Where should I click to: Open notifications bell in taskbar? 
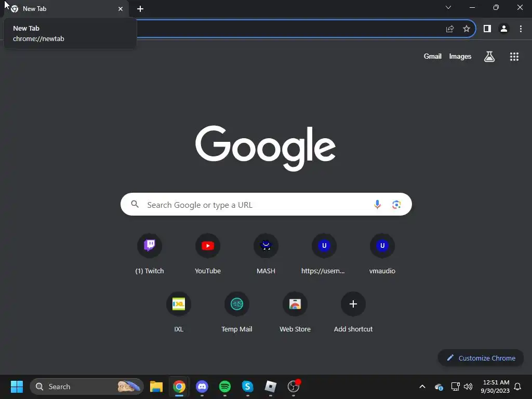tap(517, 387)
